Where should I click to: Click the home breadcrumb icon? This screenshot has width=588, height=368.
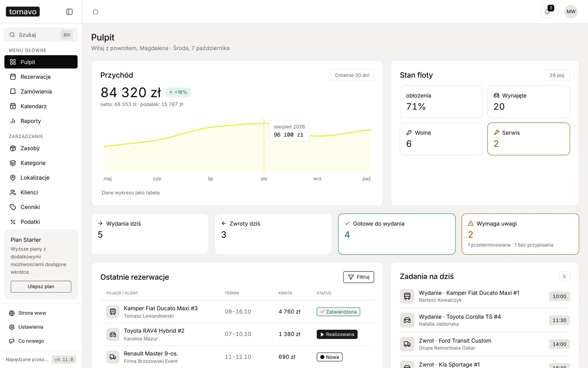tap(96, 12)
